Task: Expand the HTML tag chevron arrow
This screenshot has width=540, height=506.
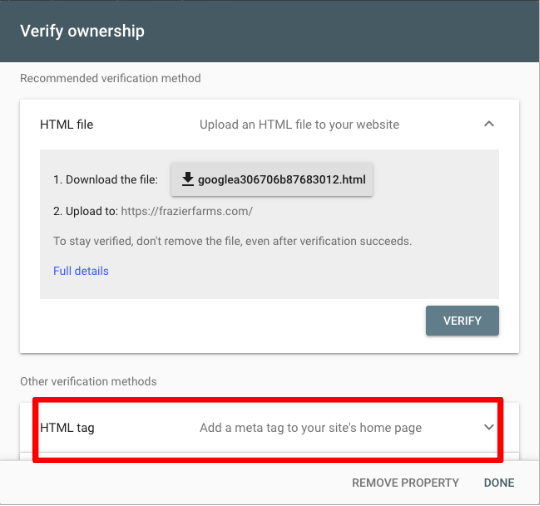Action: pyautogui.click(x=489, y=427)
